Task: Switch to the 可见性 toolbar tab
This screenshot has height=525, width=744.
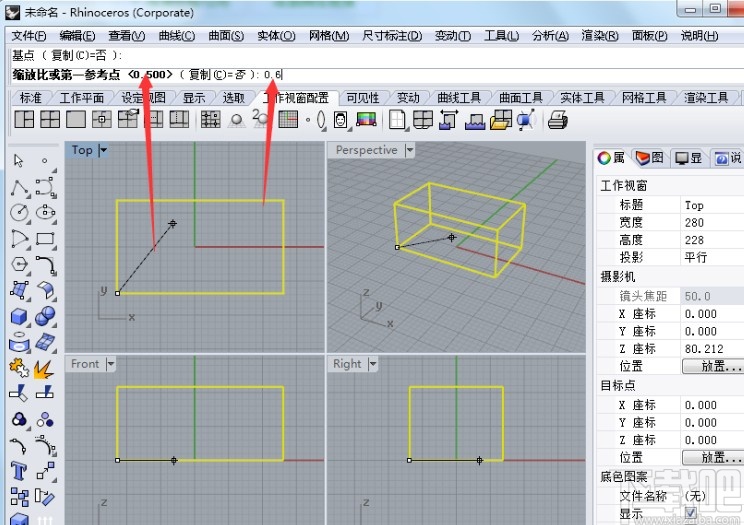Action: 363,98
